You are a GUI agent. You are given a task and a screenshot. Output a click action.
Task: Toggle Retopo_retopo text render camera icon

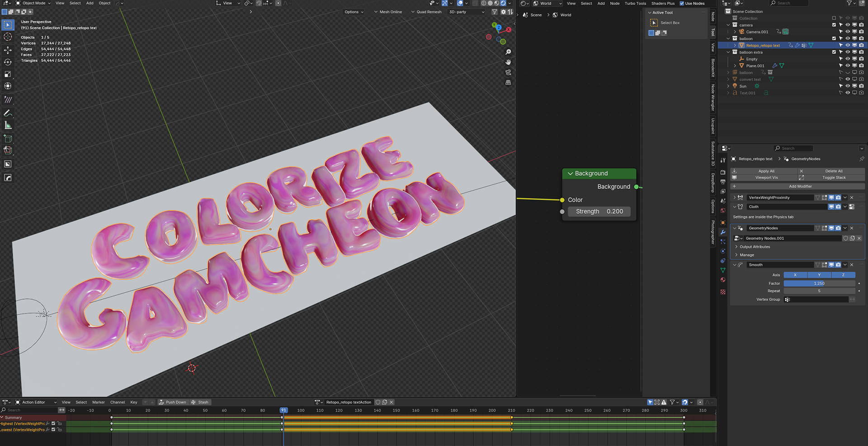click(x=861, y=45)
